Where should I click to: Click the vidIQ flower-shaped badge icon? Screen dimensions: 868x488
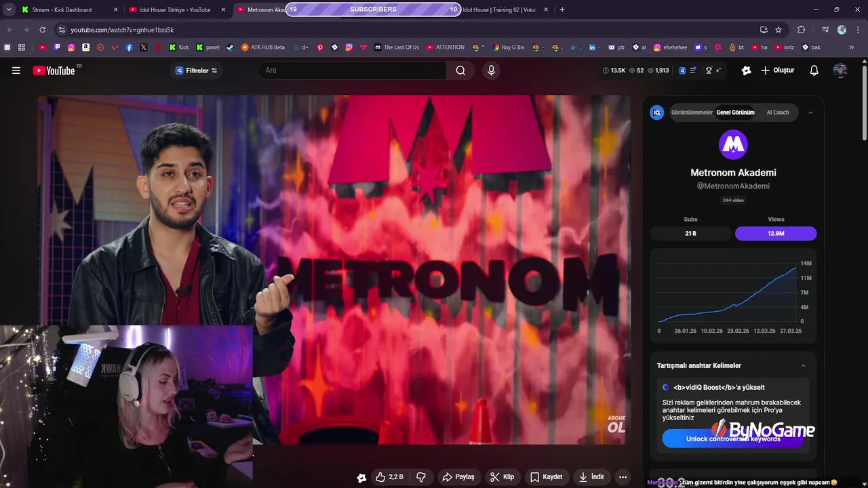[x=747, y=70]
